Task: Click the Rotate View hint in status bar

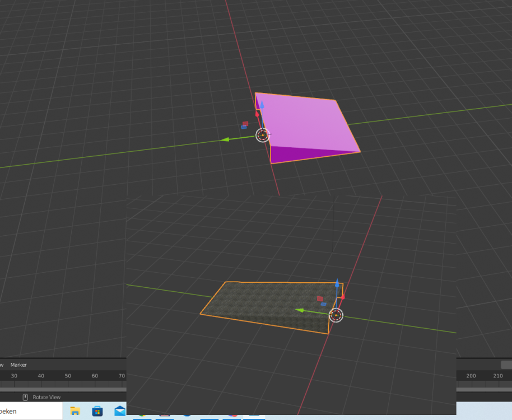Action: click(x=46, y=397)
